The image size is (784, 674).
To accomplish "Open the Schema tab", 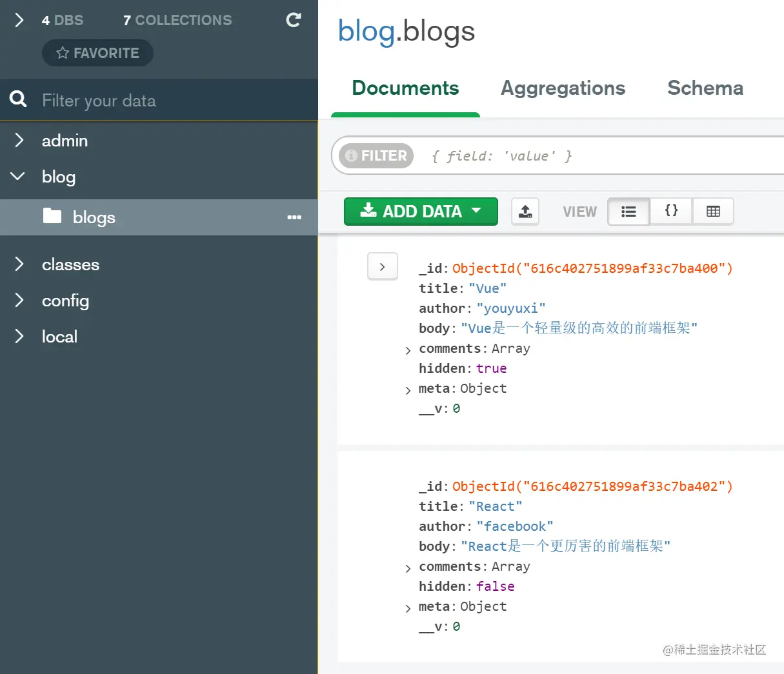I will (x=705, y=88).
